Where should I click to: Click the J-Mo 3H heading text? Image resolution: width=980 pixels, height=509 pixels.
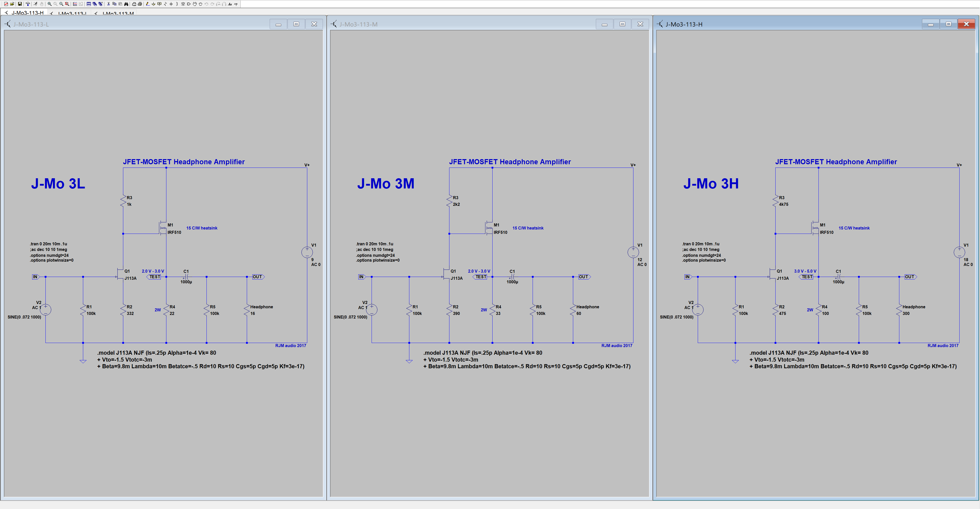pos(711,184)
